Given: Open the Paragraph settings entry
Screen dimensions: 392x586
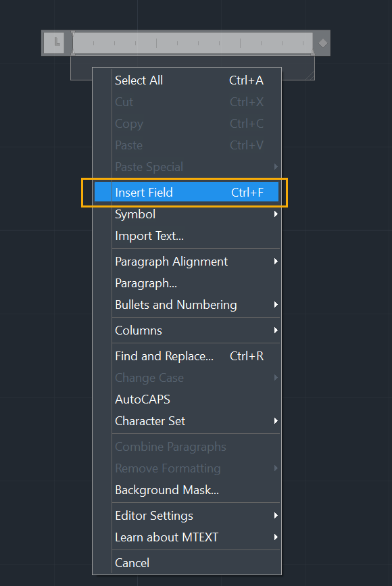Looking at the screenshot, I should coord(187,283).
